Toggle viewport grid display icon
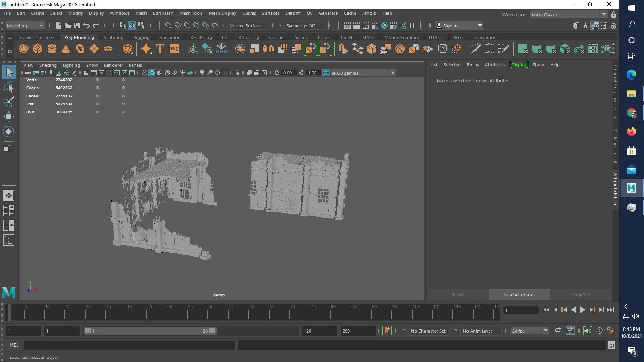Screen dimensions: 644x362 tap(86, 73)
